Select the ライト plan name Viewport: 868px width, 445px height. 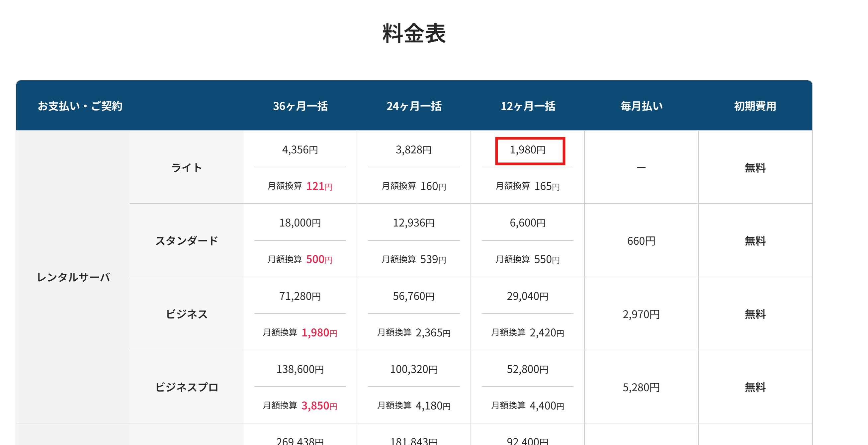click(187, 168)
